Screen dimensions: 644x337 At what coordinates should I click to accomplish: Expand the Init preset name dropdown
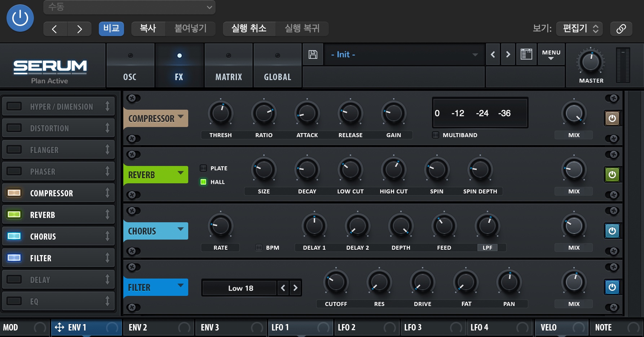click(475, 55)
